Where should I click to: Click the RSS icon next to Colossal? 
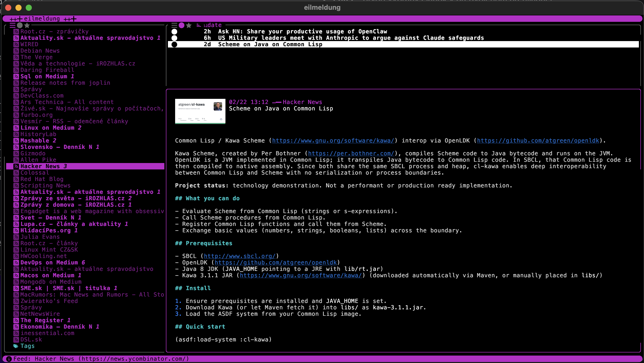[x=16, y=173]
